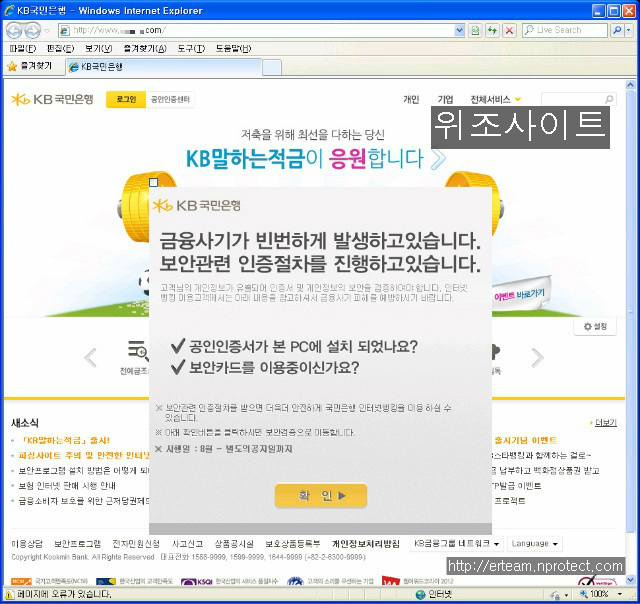Image resolution: width=640 pixels, height=604 pixels.
Task: Click the carousel right arrow
Action: [538, 358]
